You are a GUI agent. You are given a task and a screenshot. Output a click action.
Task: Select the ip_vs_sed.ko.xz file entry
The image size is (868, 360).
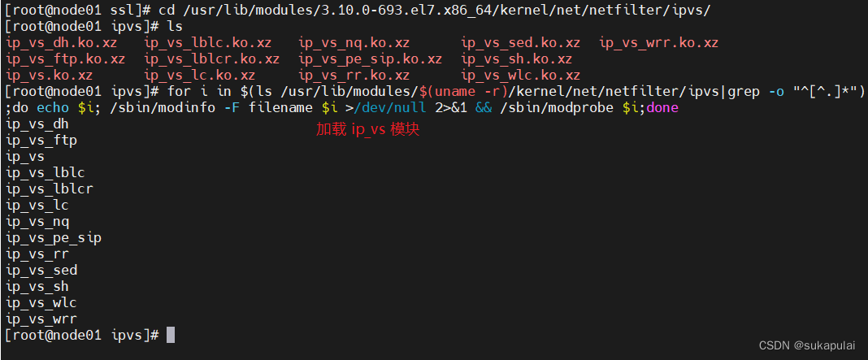tap(521, 42)
